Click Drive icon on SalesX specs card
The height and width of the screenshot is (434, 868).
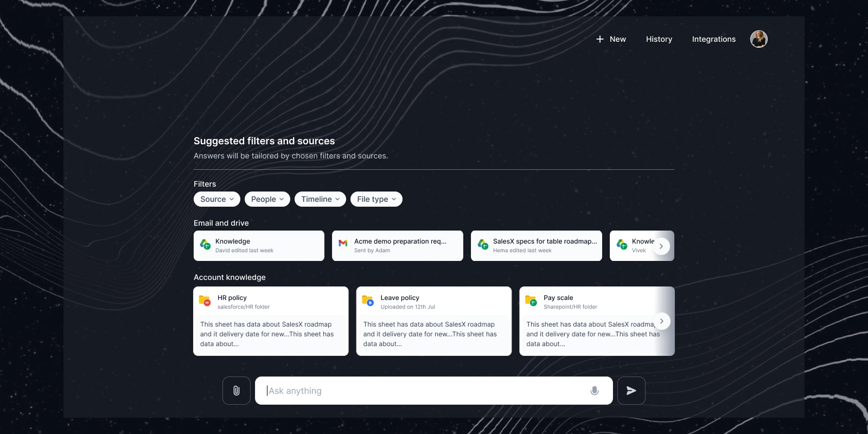[x=483, y=245]
